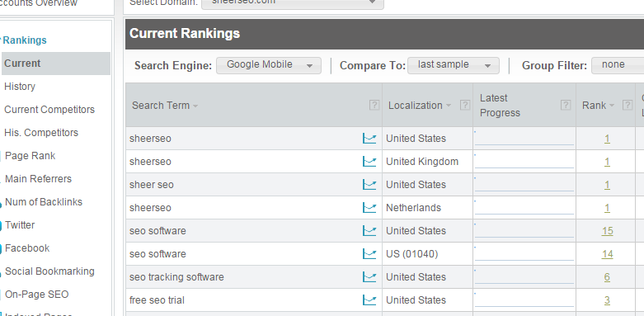This screenshot has width=644, height=316.
Task: Open Social Bookmarking in sidebar
Action: 49,271
